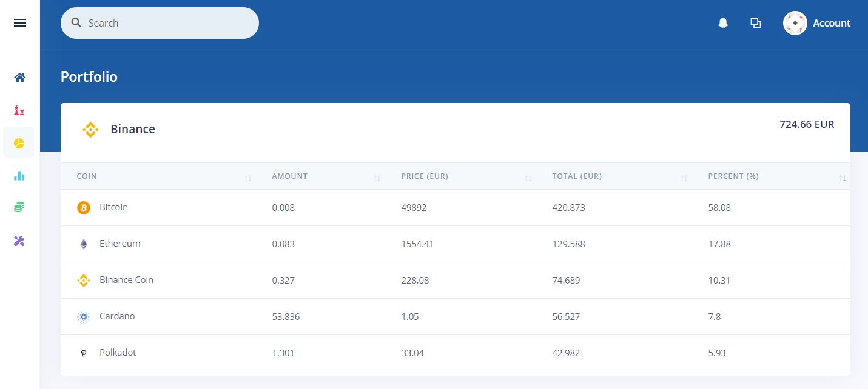Sort by Total (EUR) column

pos(576,176)
